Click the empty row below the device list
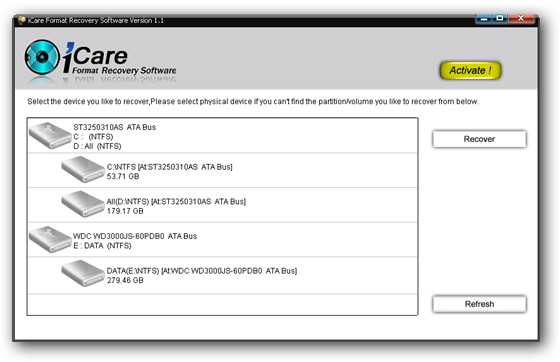The height and width of the screenshot is (362, 560). coord(222,305)
